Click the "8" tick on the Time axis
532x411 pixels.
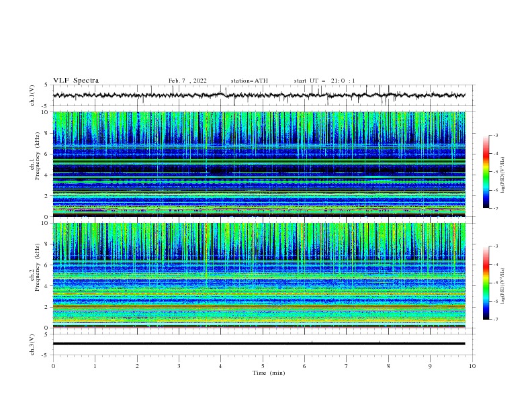point(388,366)
